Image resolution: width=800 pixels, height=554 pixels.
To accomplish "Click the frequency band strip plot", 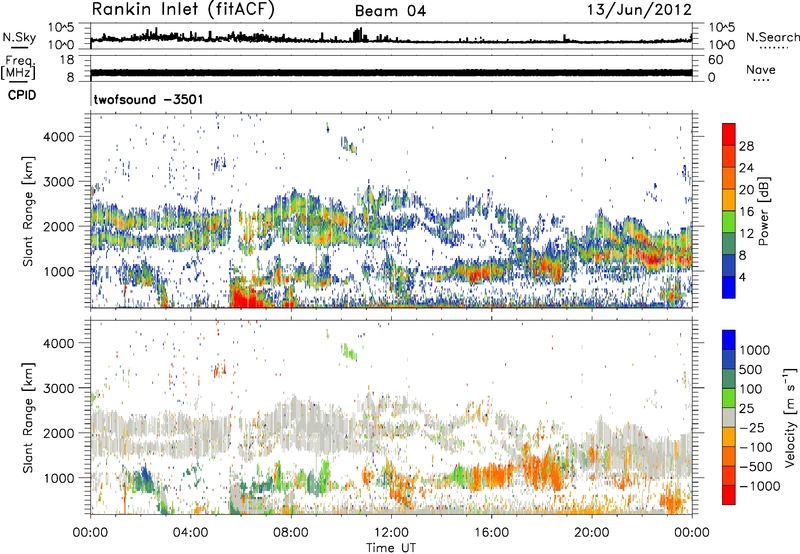I will click(391, 68).
